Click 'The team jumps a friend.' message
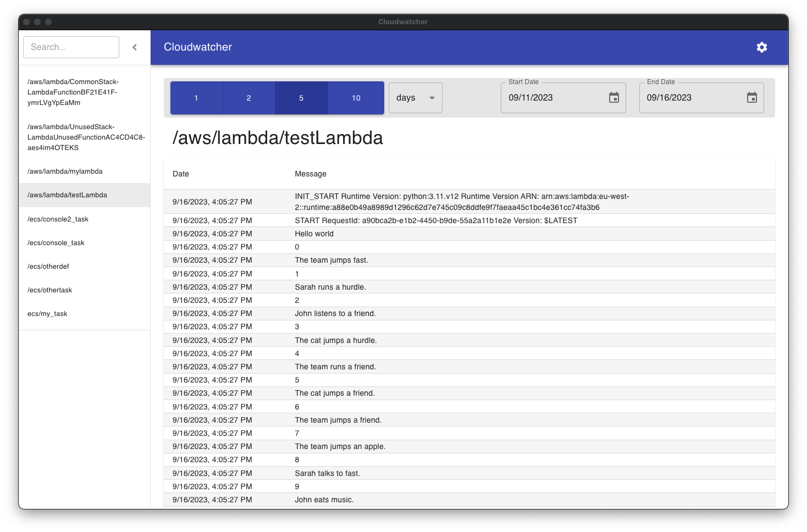Image resolution: width=807 pixels, height=532 pixels. 338,420
